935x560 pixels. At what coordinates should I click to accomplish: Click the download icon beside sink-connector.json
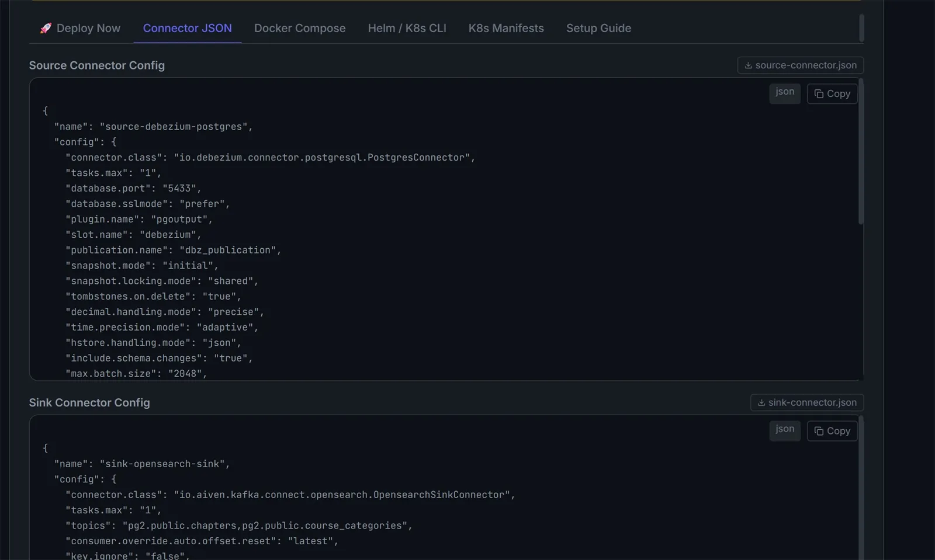(761, 402)
